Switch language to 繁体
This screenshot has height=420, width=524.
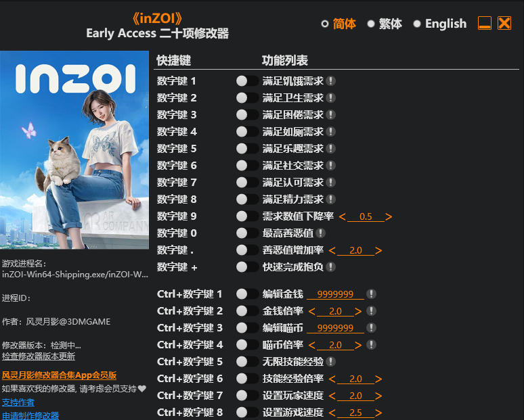click(385, 24)
